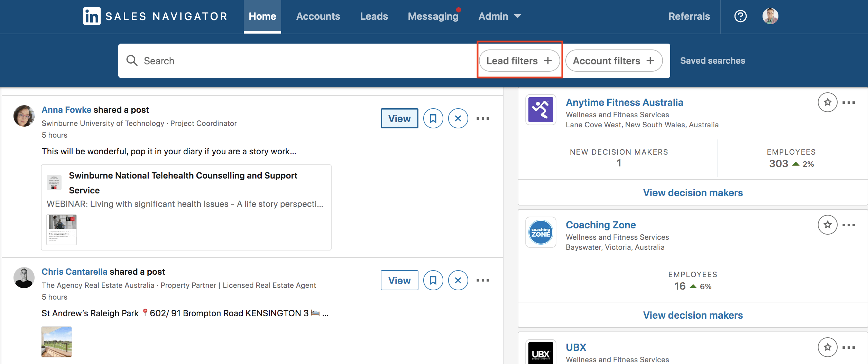This screenshot has height=364, width=868.
Task: Click 'Lane Cove West, New South Wales' location
Action: click(642, 125)
